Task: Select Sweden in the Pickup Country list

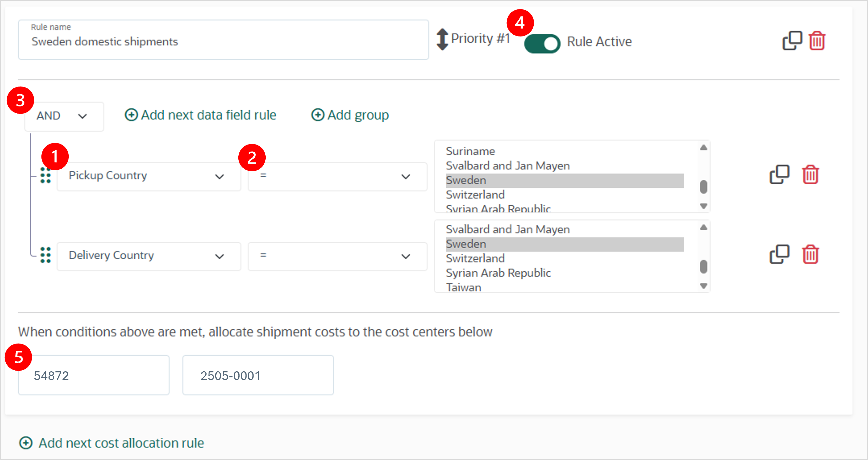Action: point(565,180)
